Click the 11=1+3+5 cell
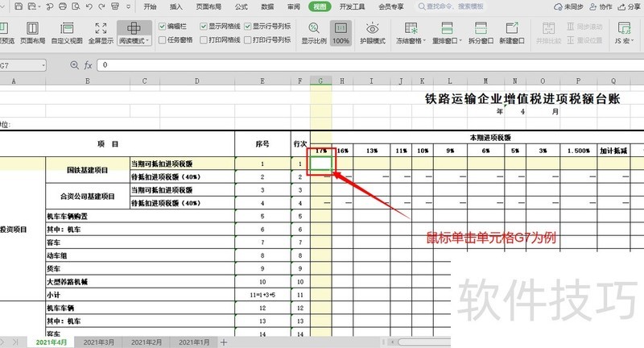644x348 pixels. click(x=262, y=295)
